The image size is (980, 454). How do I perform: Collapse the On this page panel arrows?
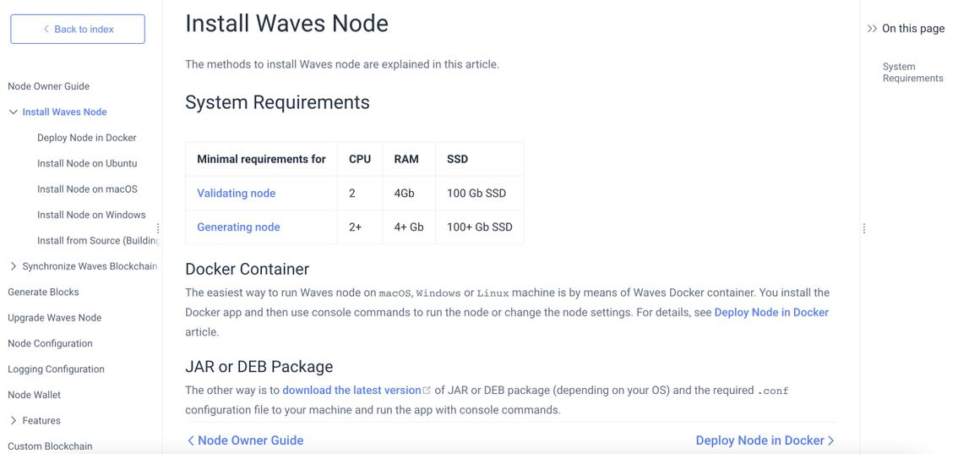click(873, 29)
